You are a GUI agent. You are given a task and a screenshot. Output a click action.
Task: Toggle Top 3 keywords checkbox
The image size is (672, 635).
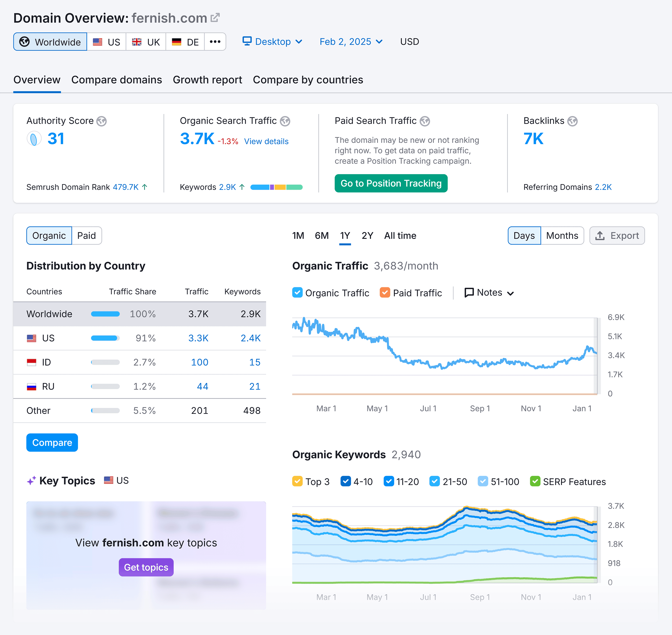click(x=297, y=481)
